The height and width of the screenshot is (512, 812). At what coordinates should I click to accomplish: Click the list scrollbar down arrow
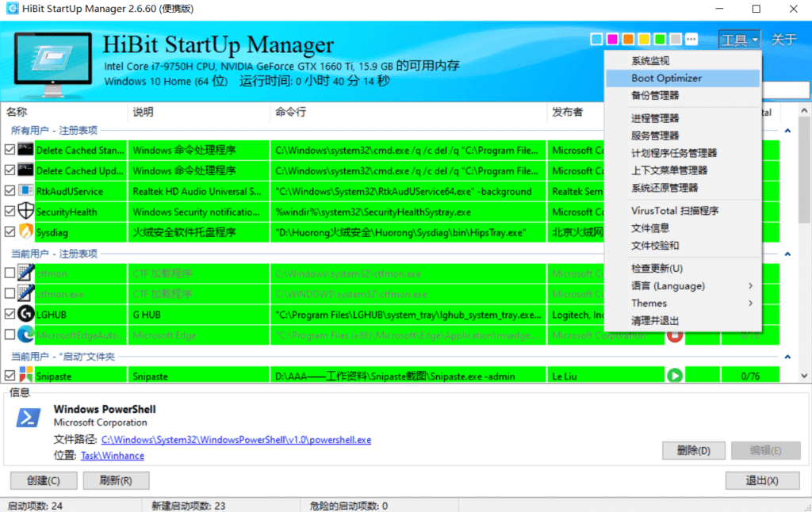pyautogui.click(x=804, y=376)
